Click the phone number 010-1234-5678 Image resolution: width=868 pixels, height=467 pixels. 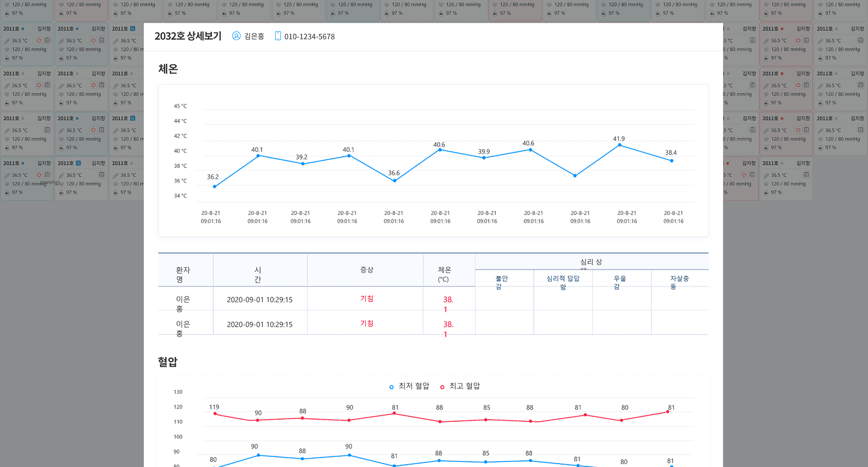click(309, 37)
